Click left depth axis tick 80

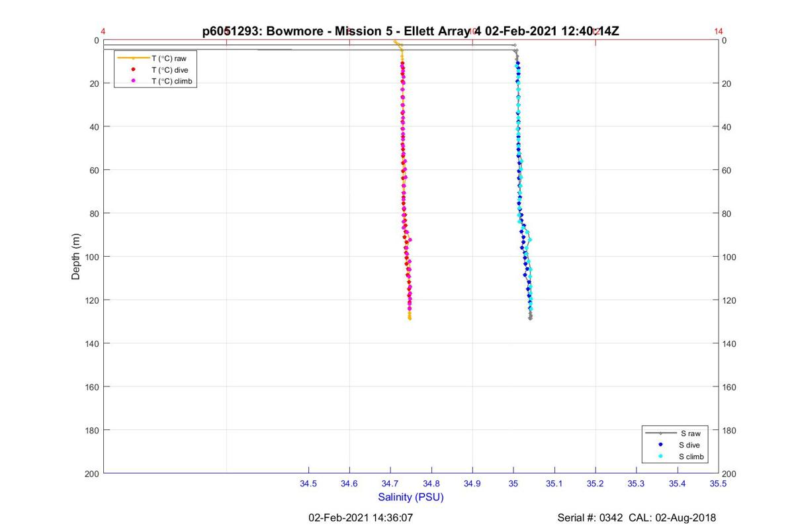95,214
